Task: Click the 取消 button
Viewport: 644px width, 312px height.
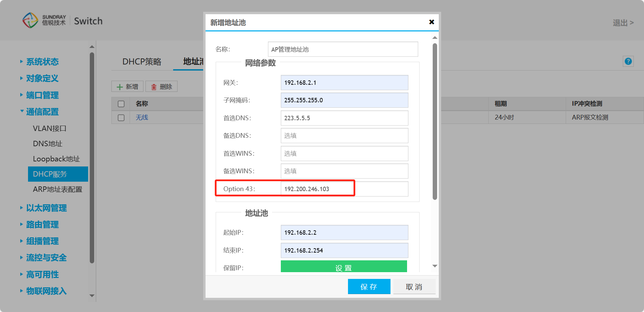Action: [x=414, y=287]
